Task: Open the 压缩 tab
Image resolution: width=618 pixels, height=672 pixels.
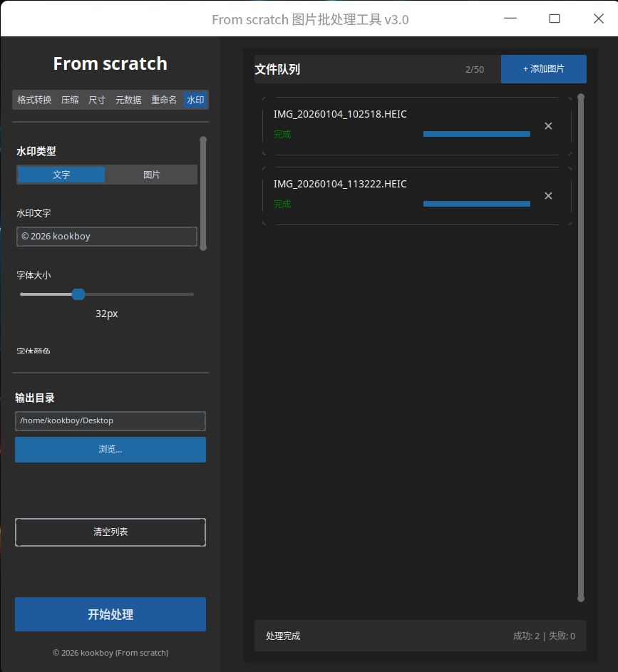Action: pyautogui.click(x=70, y=100)
